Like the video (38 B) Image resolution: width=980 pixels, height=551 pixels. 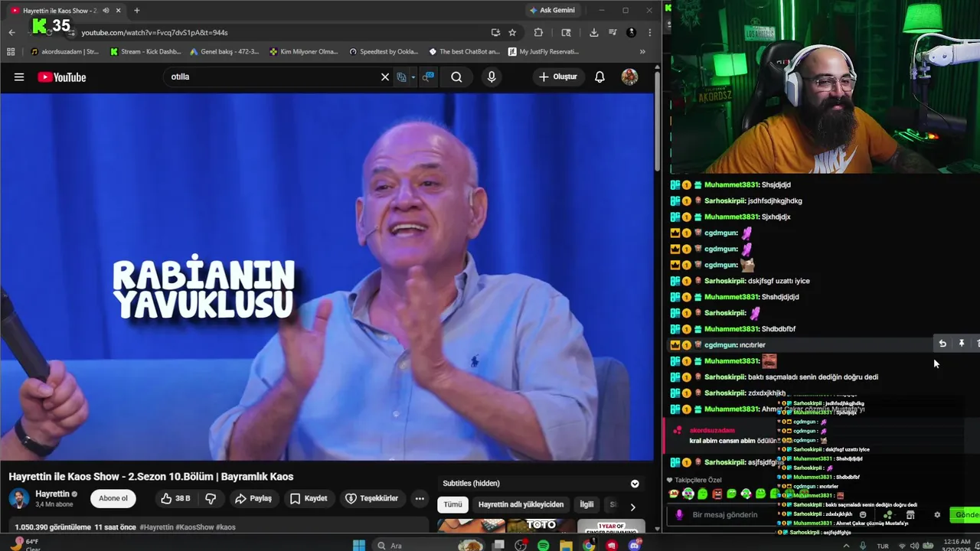point(175,498)
